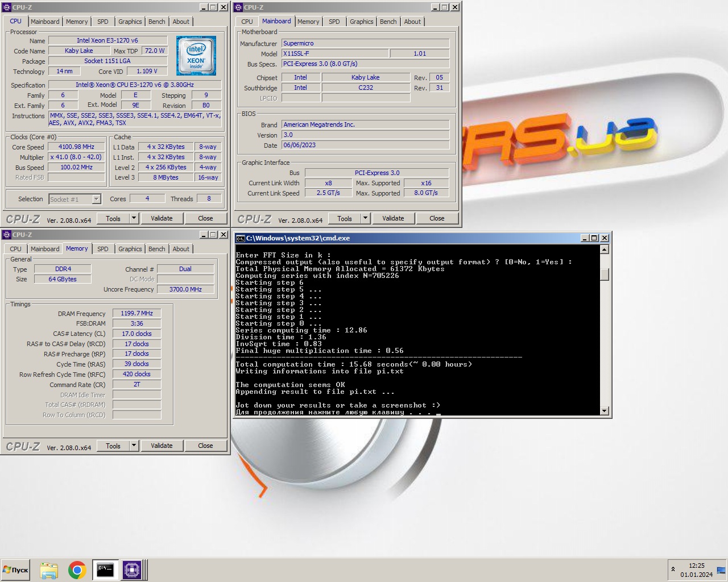Click Manufacturer field Supermicro
The width and height of the screenshot is (728, 582).
coord(365,43)
